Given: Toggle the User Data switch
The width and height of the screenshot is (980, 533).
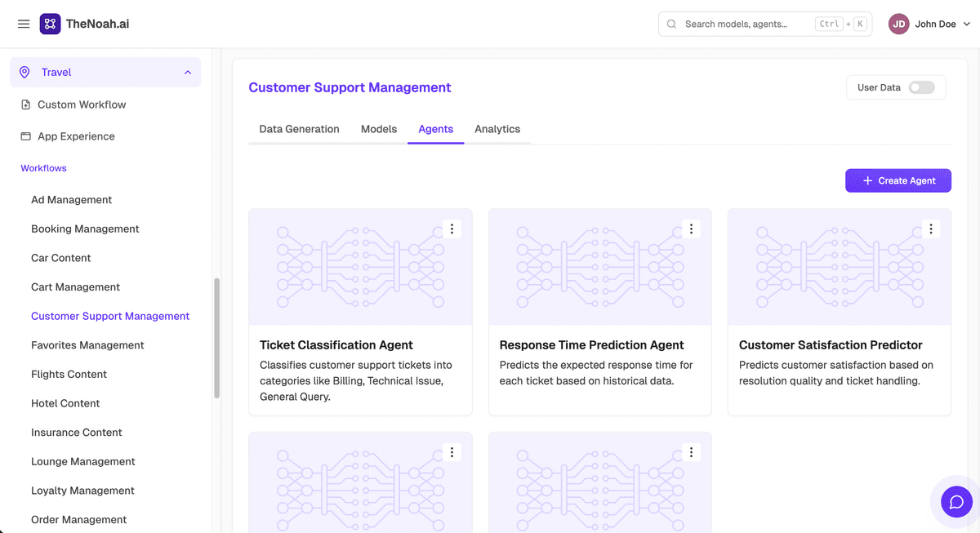Looking at the screenshot, I should pos(921,87).
